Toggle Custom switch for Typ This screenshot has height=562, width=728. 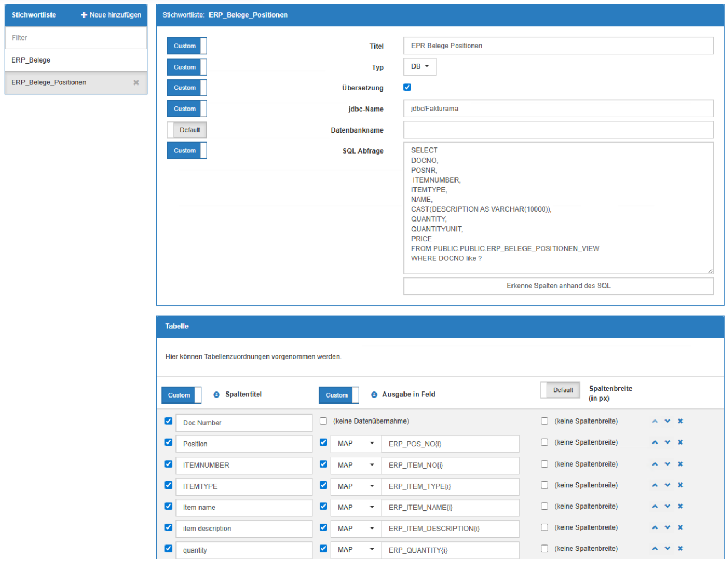[x=187, y=67]
